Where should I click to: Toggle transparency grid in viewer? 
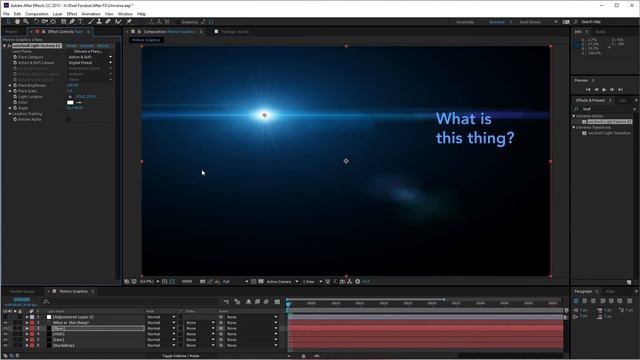point(261,282)
